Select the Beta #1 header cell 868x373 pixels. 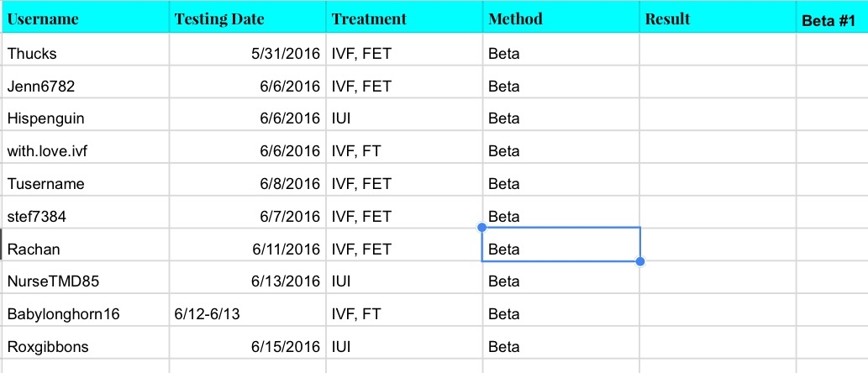[x=831, y=18]
